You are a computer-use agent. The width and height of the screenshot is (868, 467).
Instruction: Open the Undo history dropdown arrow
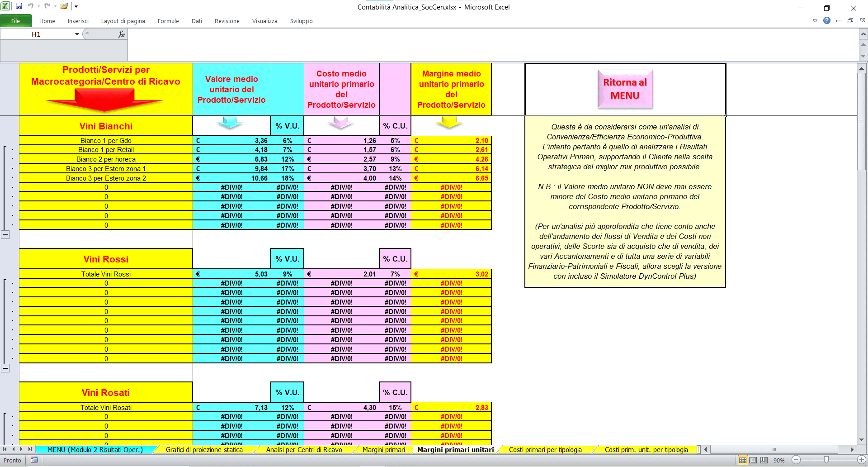[38, 6]
